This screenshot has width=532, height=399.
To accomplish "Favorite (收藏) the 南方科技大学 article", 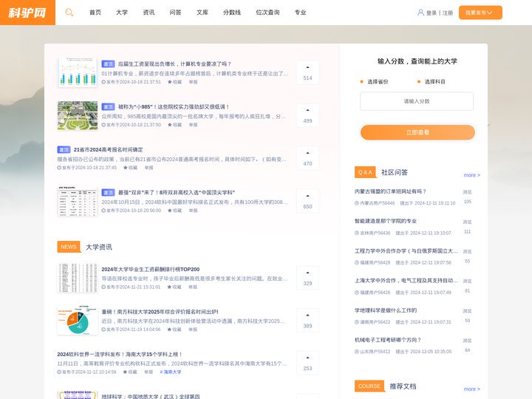I will click(x=174, y=330).
